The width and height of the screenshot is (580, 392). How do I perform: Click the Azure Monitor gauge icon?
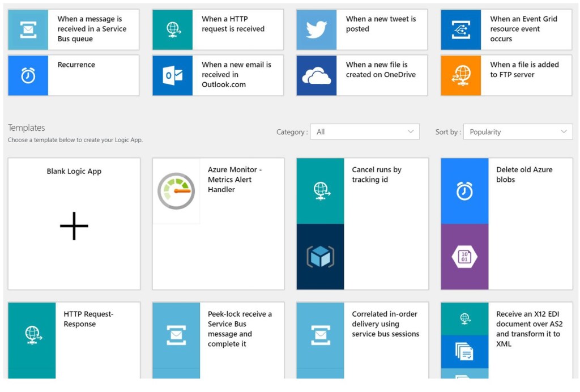click(x=176, y=191)
